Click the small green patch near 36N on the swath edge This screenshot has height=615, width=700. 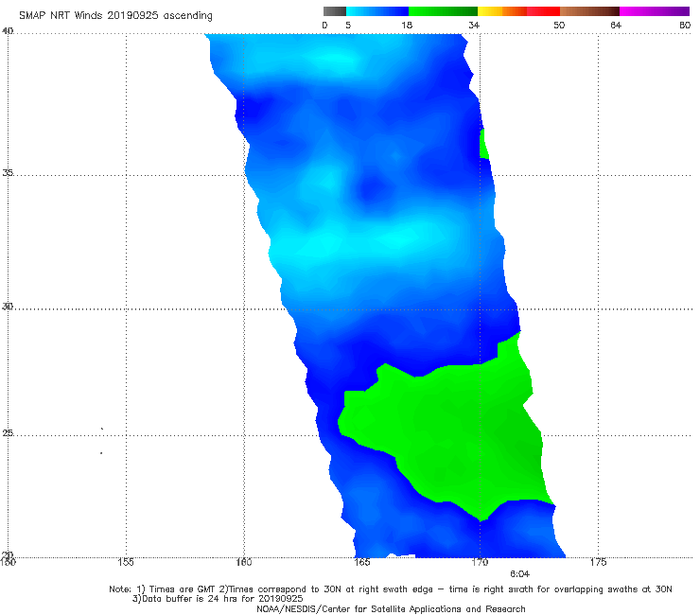(484, 144)
